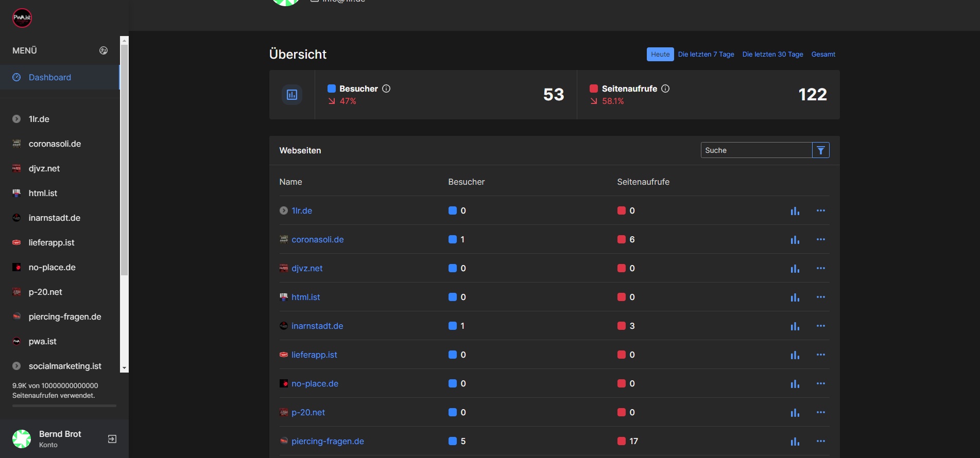Viewport: 980px width, 458px height.
Task: Expand the more options menu for inarnstadt.de
Action: pos(820,326)
